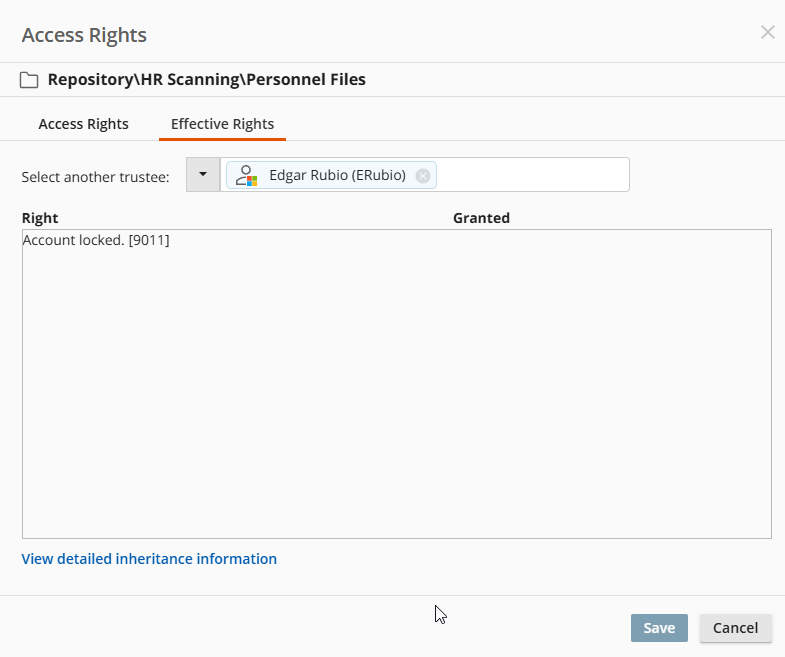The image size is (785, 657).
Task: Click the Edgar Rubio user icon
Action: pos(246,175)
